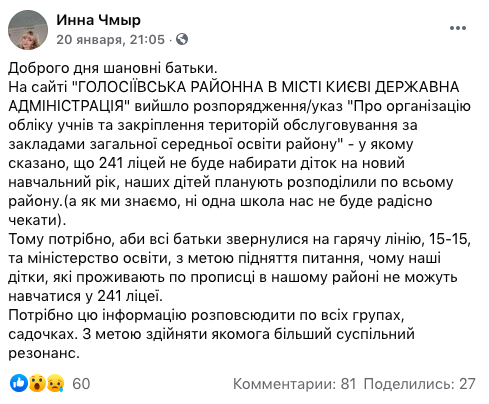489x404 pixels.
Task: Click the first line 'Доброго дня шановні батьки.'
Action: coord(113,68)
